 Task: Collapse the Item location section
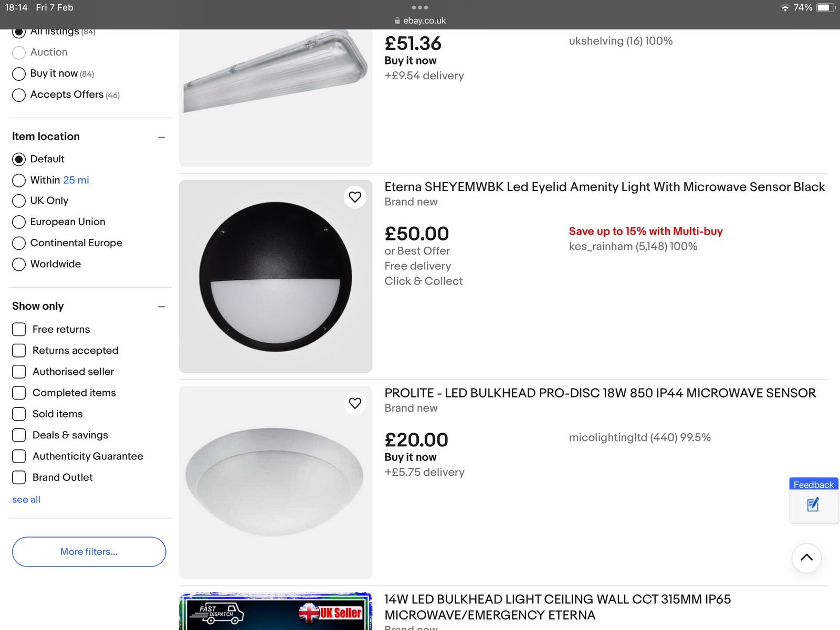click(162, 138)
